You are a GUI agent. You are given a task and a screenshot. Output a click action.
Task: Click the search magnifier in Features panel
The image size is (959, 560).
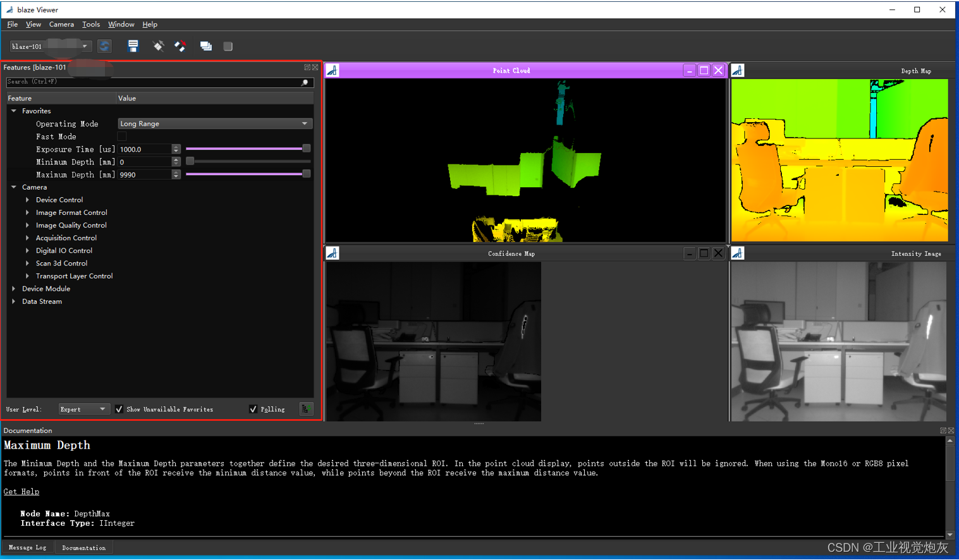point(305,82)
